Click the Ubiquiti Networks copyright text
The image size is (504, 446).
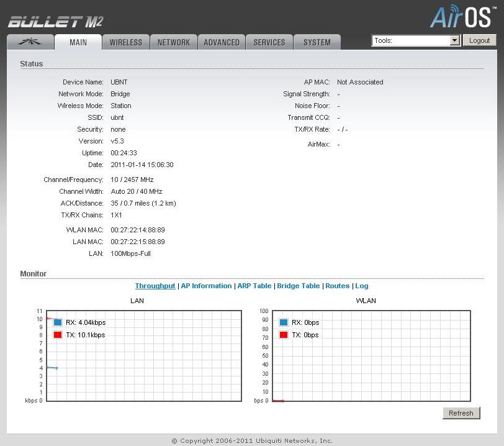pos(251,441)
